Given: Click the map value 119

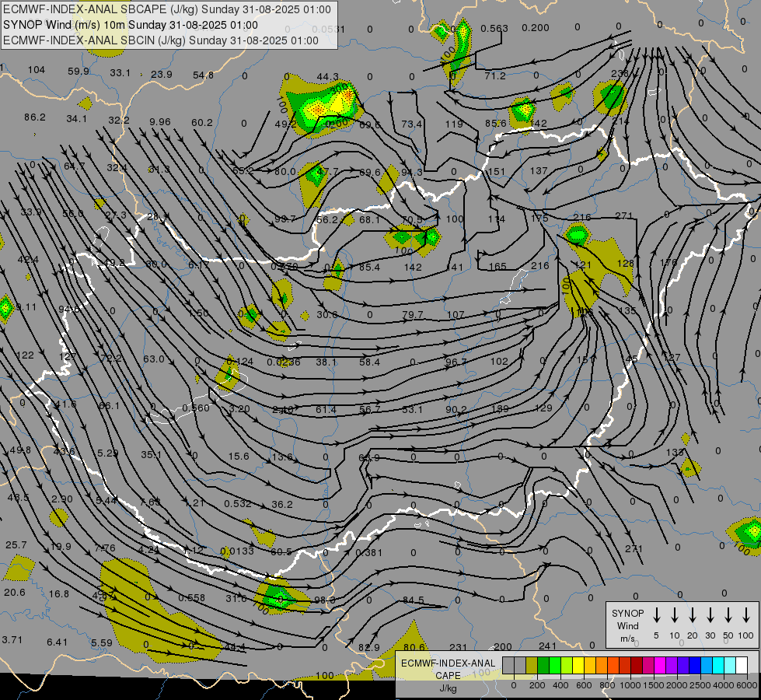Looking at the screenshot, I should point(454,124).
